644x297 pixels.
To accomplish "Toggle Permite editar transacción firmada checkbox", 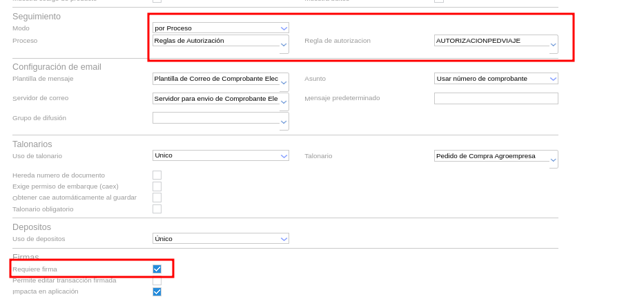I will 157,280.
